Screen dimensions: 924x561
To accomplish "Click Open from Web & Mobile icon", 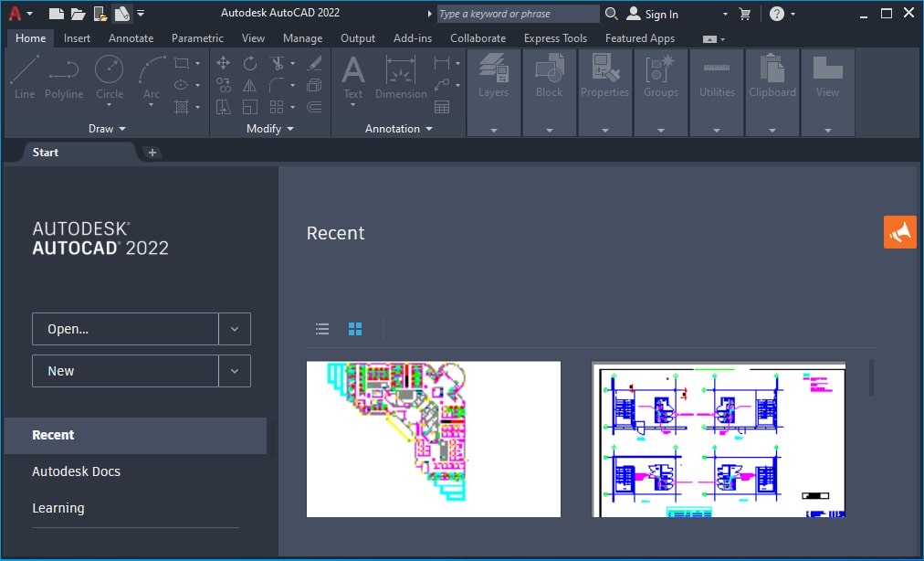I will (100, 14).
